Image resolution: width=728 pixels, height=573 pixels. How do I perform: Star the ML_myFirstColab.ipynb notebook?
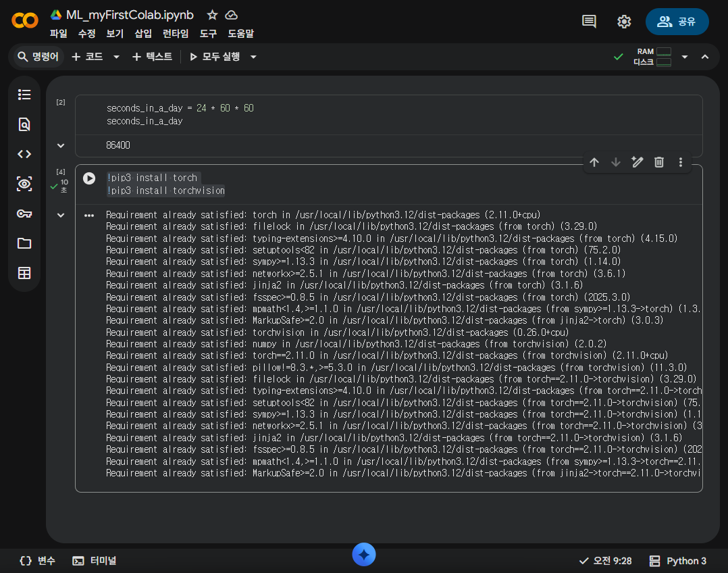(x=212, y=15)
